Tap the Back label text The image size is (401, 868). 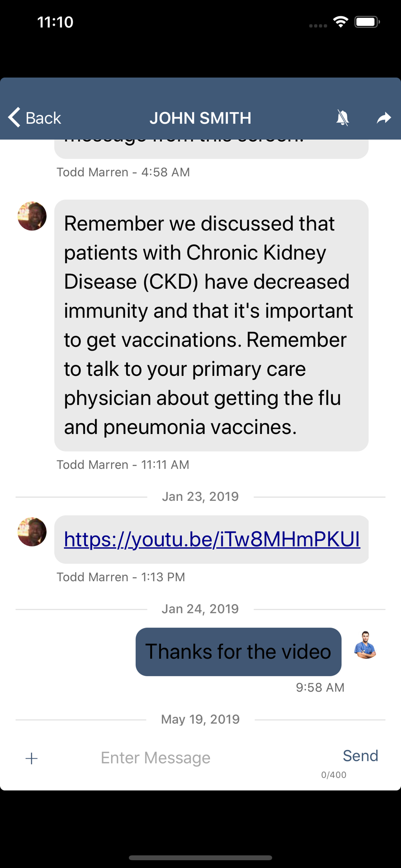tap(43, 118)
